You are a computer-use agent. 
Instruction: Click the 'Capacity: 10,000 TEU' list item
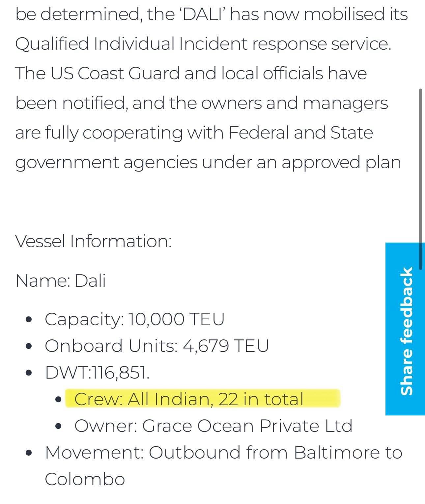[134, 319]
